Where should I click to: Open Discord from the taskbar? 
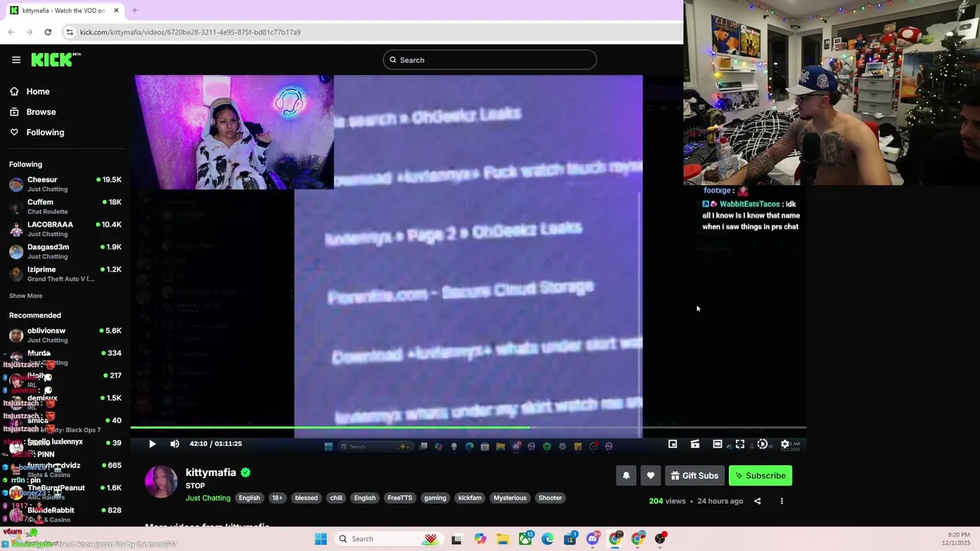[x=593, y=539]
